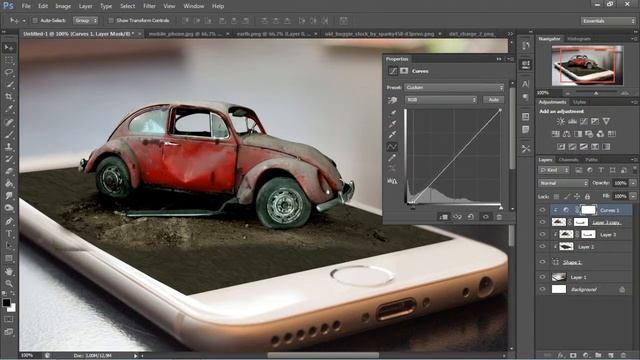The height and width of the screenshot is (360, 640).
Task: Open the Group auto-select dropdown
Action: point(86,20)
